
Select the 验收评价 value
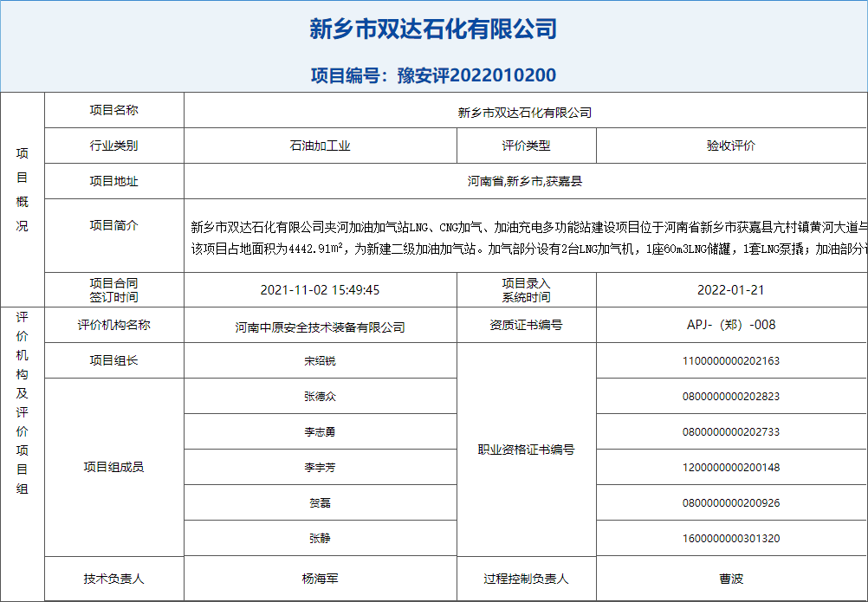coord(731,146)
